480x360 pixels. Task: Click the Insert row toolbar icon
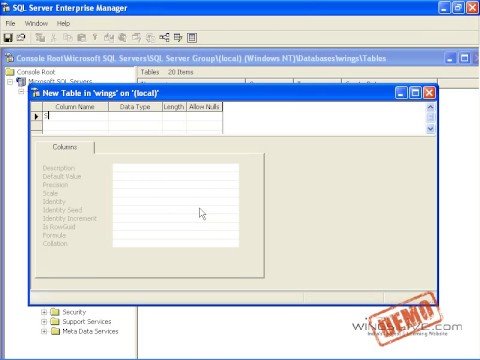coord(109,38)
